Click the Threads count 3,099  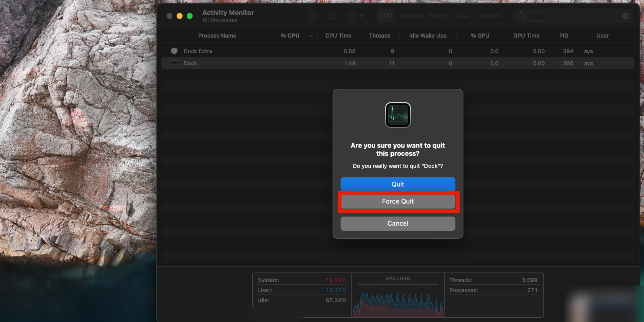[x=529, y=280]
